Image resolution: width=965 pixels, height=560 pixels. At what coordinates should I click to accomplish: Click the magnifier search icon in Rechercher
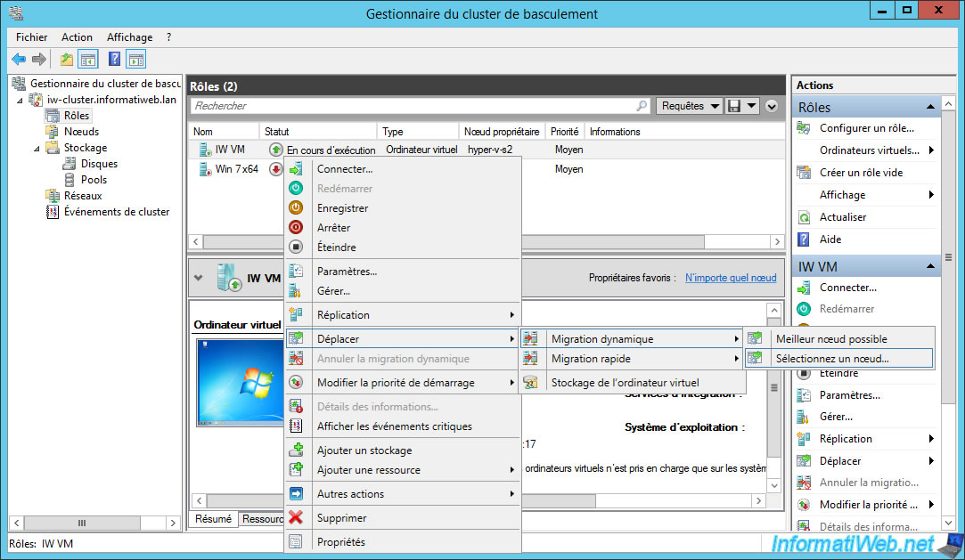tap(642, 106)
